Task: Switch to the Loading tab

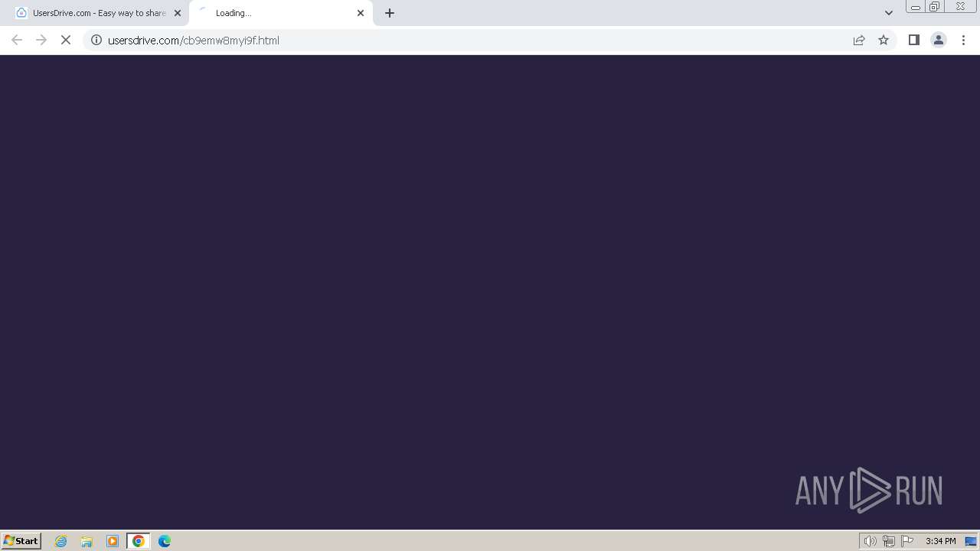Action: pyautogui.click(x=280, y=13)
